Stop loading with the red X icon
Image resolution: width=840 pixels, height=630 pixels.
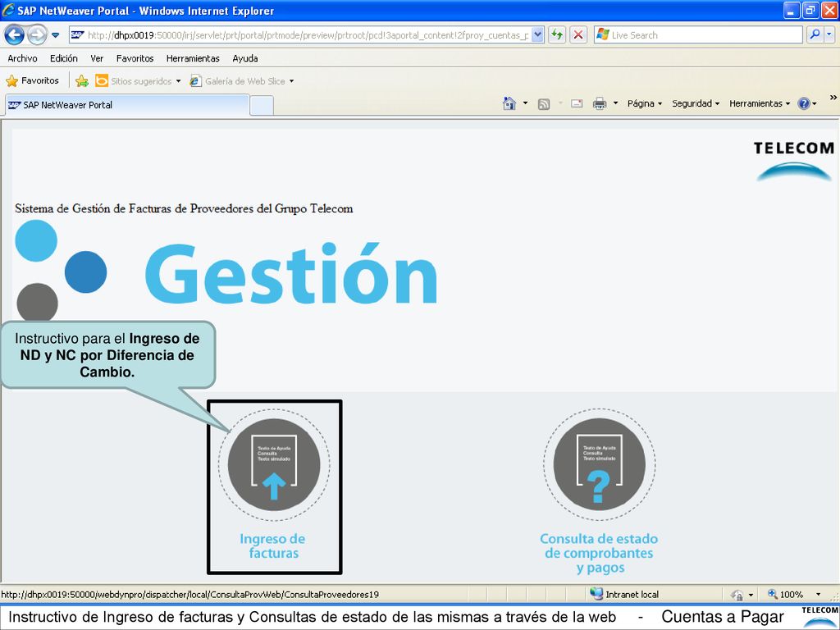pos(578,35)
